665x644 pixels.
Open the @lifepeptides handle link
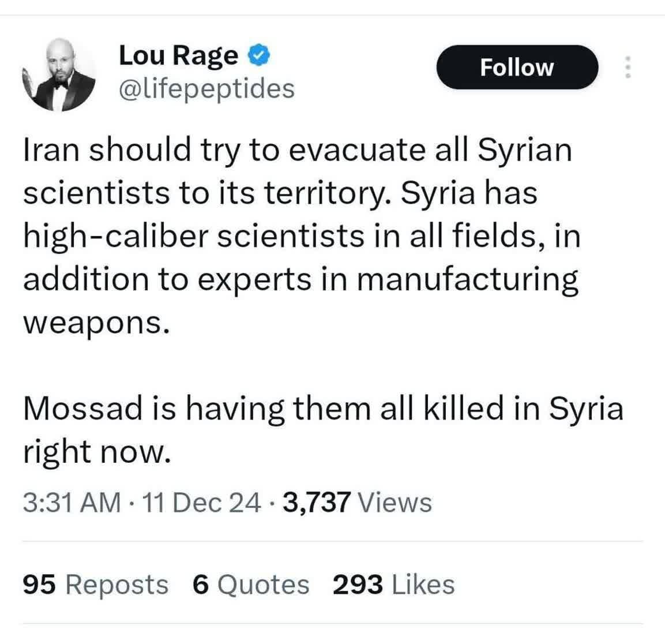click(206, 88)
